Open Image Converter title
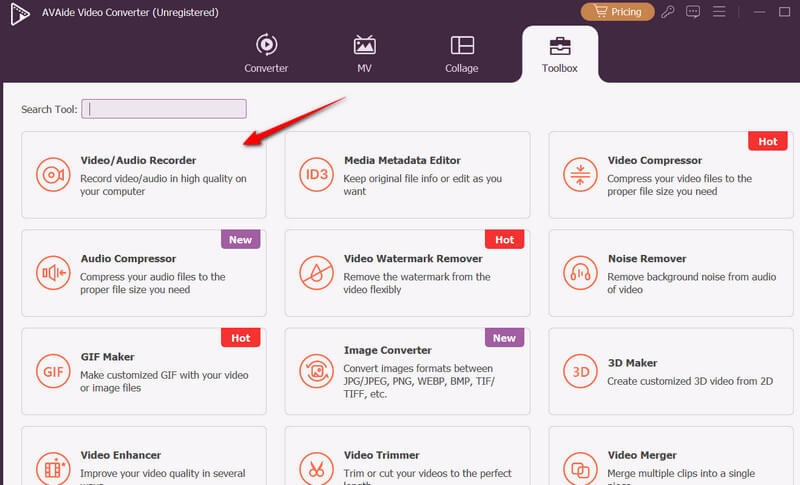The image size is (800, 485). click(388, 350)
